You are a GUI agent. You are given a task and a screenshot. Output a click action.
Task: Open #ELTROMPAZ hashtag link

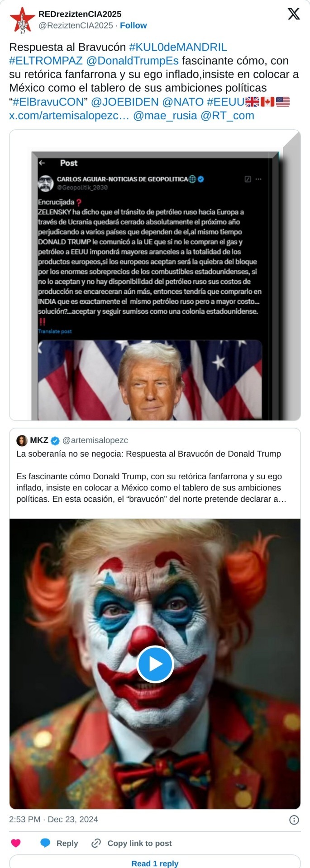tap(46, 61)
